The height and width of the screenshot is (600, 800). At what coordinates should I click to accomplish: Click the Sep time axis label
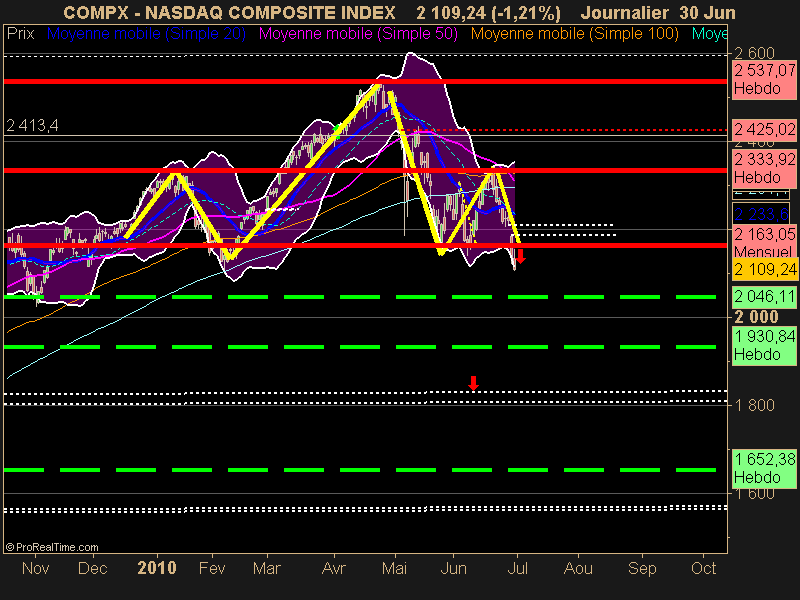pos(642,568)
